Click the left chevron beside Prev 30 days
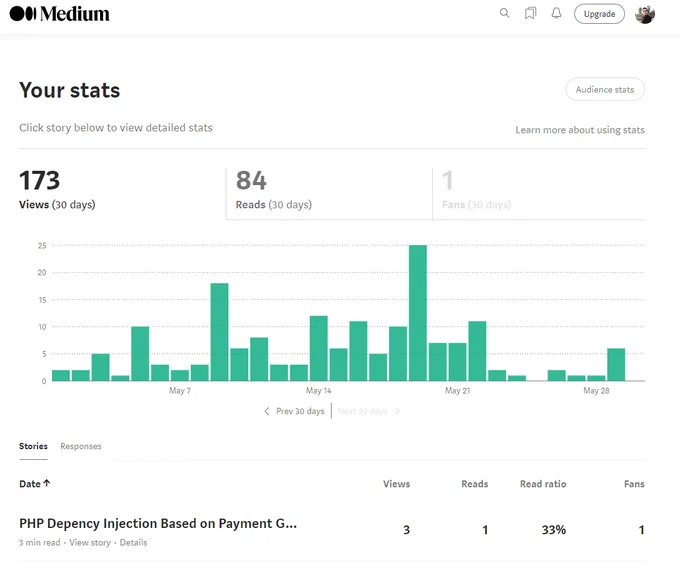 point(267,411)
